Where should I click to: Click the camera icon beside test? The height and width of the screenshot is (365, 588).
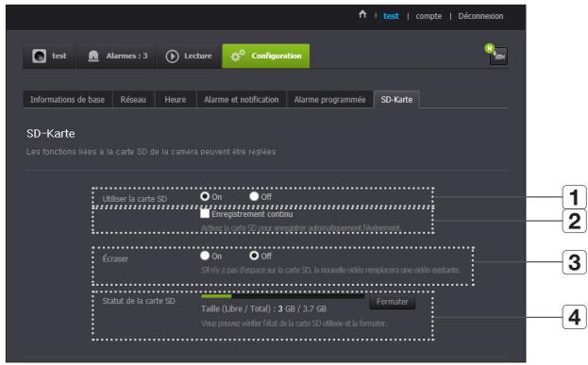coord(39,56)
